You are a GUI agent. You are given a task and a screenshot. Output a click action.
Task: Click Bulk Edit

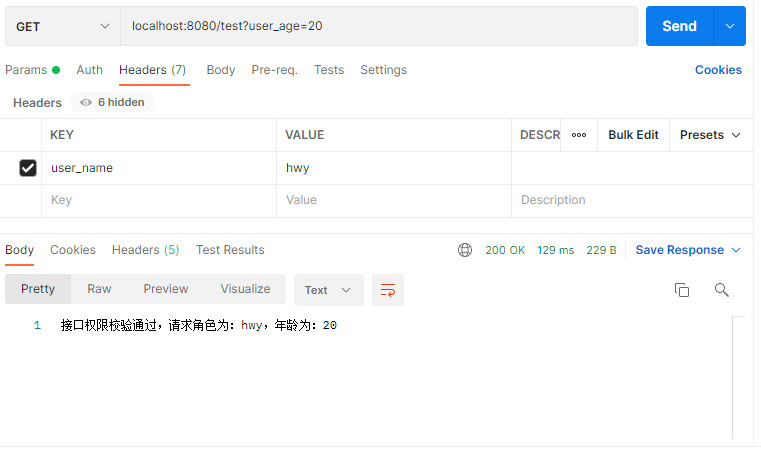(x=633, y=135)
